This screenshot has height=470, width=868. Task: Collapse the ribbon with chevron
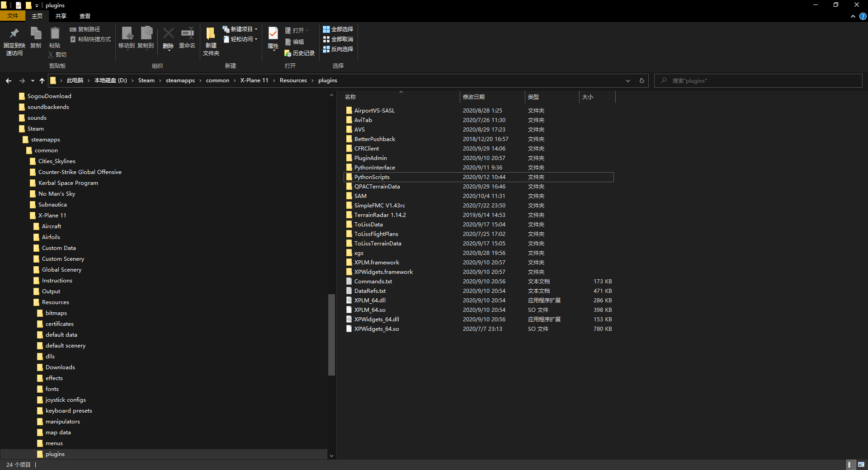point(853,16)
